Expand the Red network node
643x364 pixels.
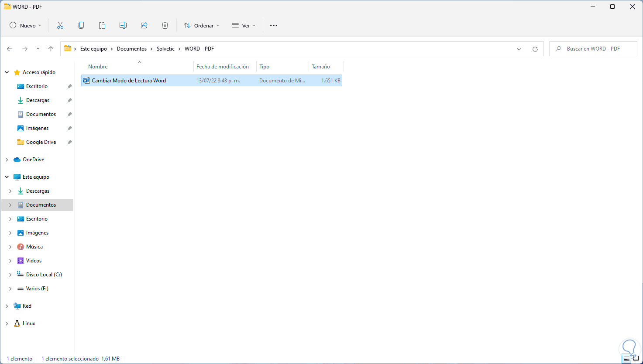(7, 306)
